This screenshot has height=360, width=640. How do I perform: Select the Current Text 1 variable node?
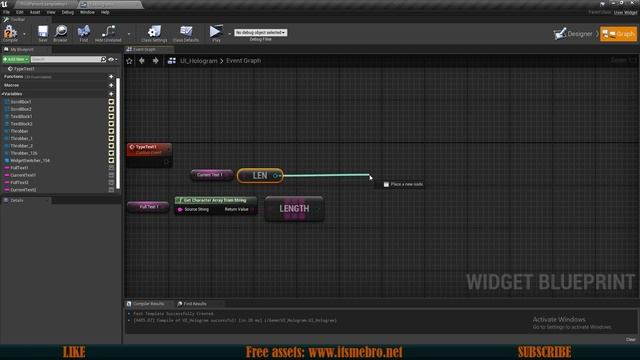pyautogui.click(x=211, y=175)
